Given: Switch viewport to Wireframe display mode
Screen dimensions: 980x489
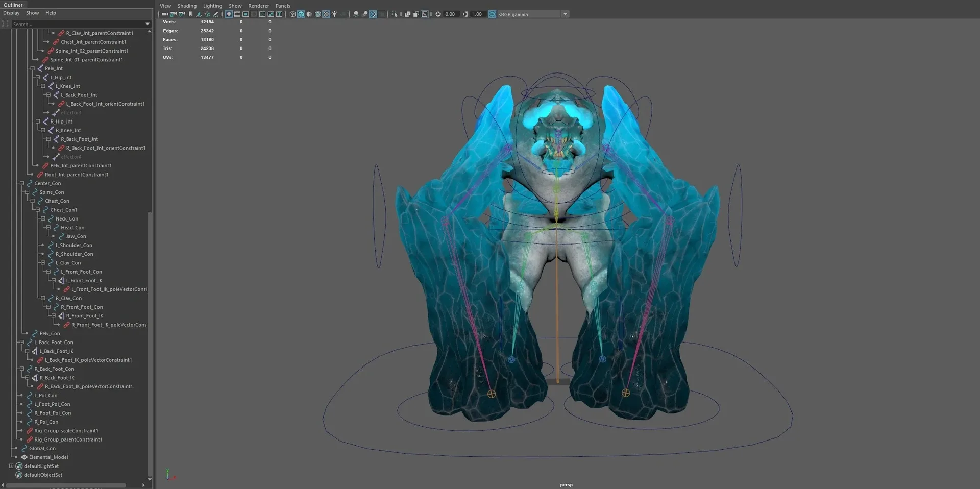Looking at the screenshot, I should tap(293, 14).
